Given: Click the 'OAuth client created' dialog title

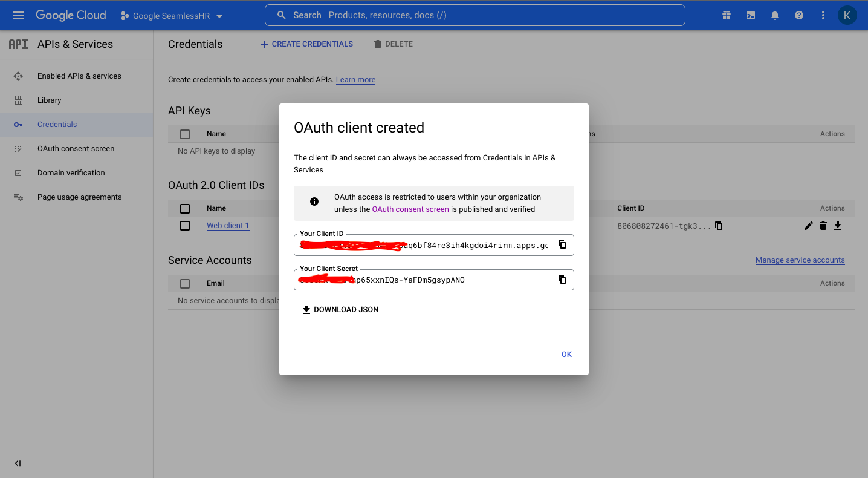Looking at the screenshot, I should tap(359, 128).
